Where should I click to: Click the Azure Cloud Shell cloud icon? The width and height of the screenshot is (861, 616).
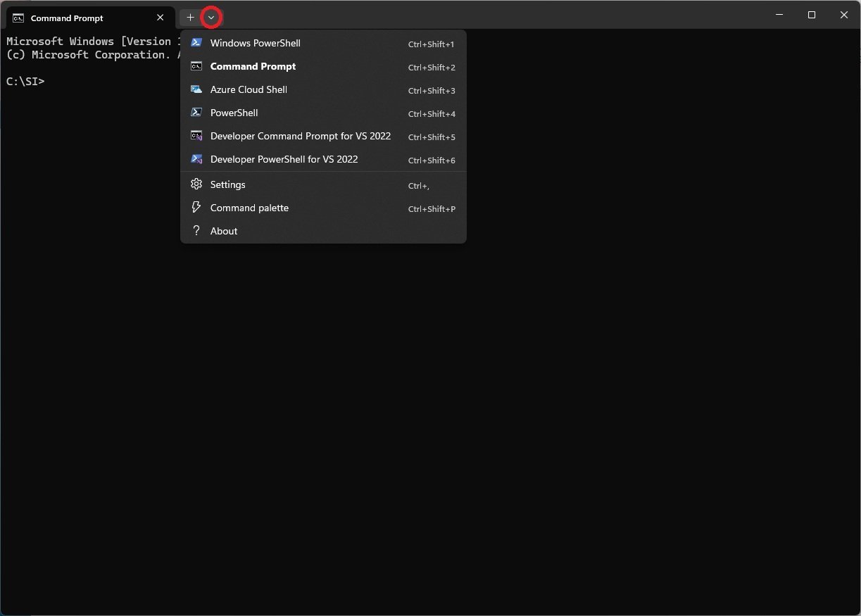(196, 89)
